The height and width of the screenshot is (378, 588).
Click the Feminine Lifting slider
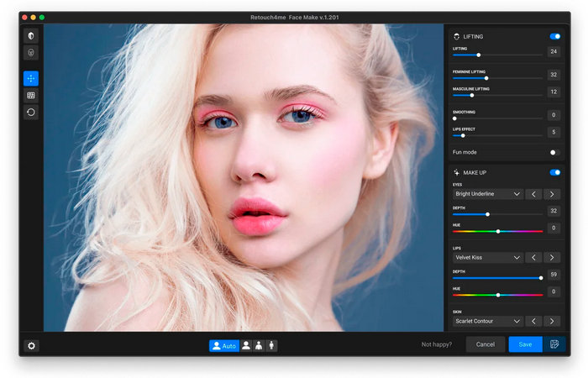coord(497,78)
